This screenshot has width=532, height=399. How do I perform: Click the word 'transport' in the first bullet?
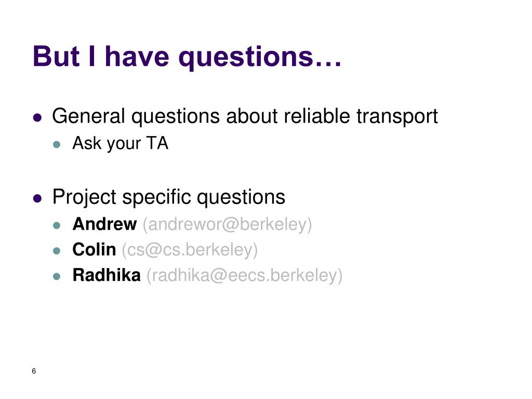click(397, 117)
